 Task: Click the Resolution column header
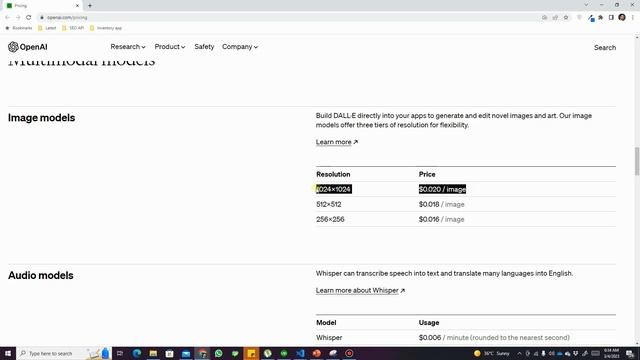(333, 174)
